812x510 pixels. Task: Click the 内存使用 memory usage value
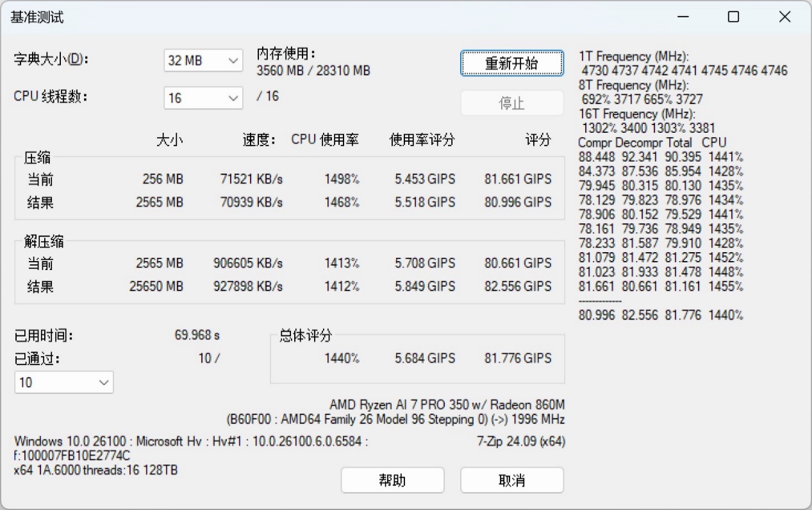click(313, 71)
